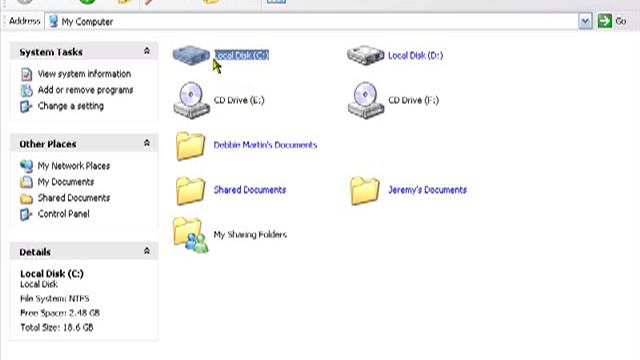Open the My Documents link
Image resolution: width=640 pixels, height=360 pixels.
(x=66, y=182)
